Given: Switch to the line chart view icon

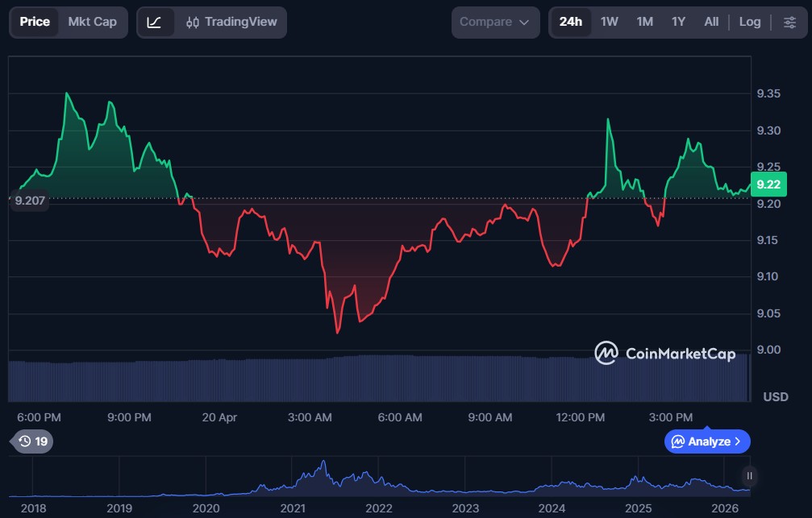Looking at the screenshot, I should (155, 22).
